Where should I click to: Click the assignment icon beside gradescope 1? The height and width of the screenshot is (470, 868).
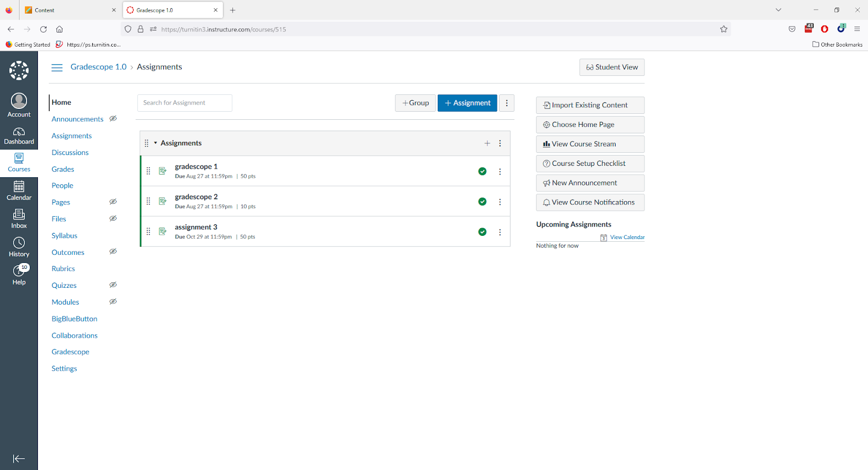[162, 171]
